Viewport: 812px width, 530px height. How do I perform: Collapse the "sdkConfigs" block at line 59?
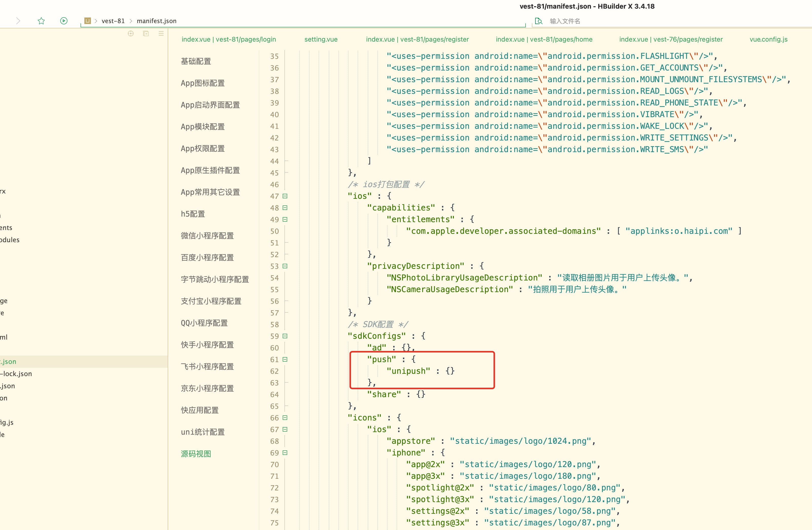click(285, 336)
